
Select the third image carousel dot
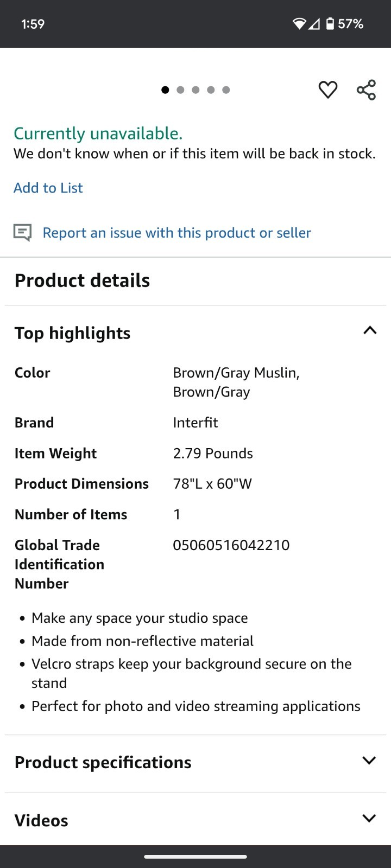[x=195, y=90]
